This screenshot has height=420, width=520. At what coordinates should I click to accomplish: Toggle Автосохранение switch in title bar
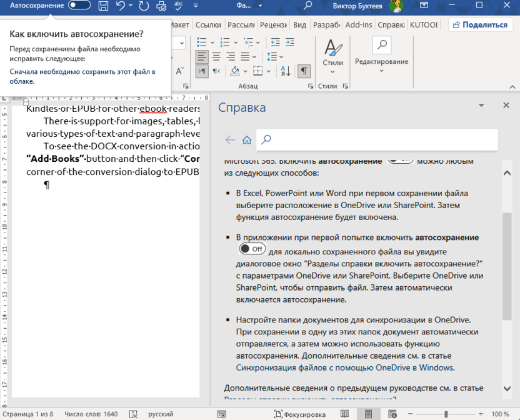[79, 5]
